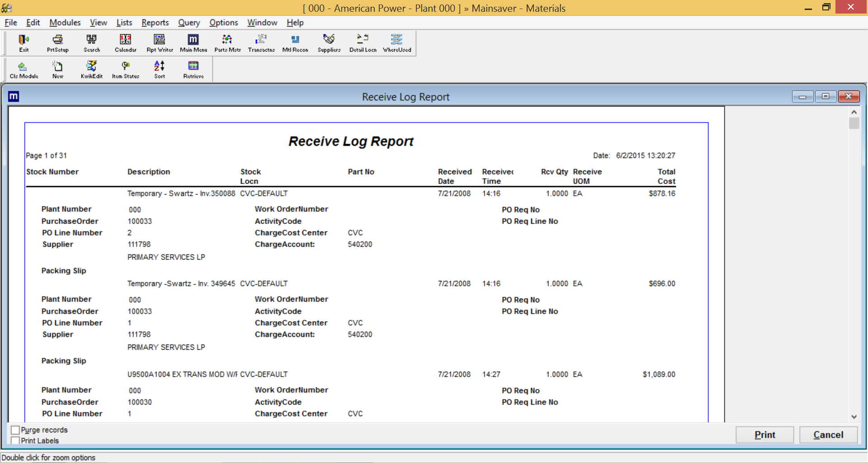This screenshot has height=463, width=868.
Task: View Transactns history
Action: click(261, 43)
